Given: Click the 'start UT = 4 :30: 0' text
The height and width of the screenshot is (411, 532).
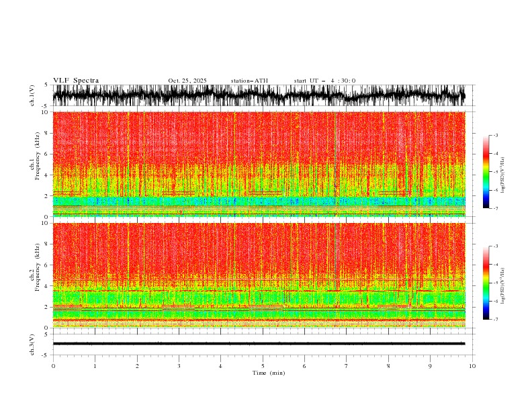Looking at the screenshot, I should pyautogui.click(x=324, y=81).
